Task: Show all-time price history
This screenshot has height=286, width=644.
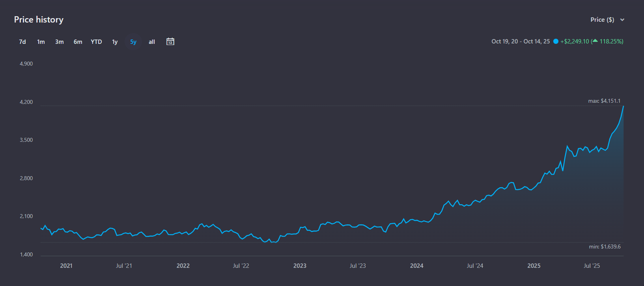Action: (x=152, y=42)
